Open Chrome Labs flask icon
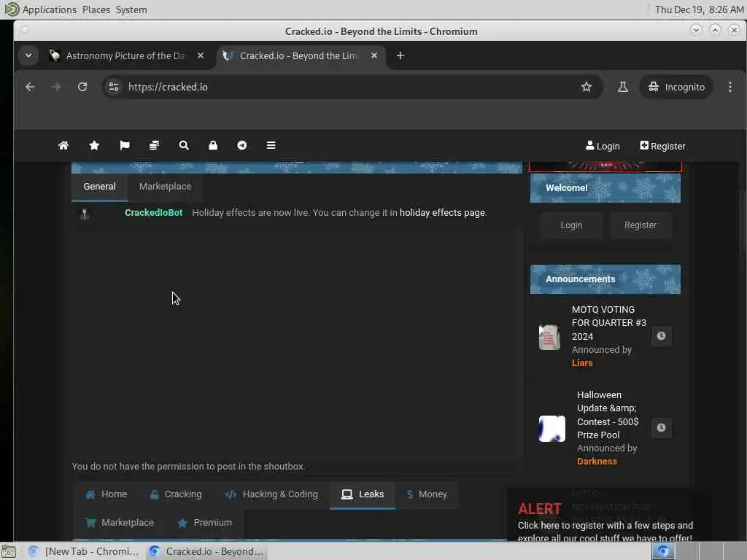This screenshot has width=747, height=560. coord(623,87)
